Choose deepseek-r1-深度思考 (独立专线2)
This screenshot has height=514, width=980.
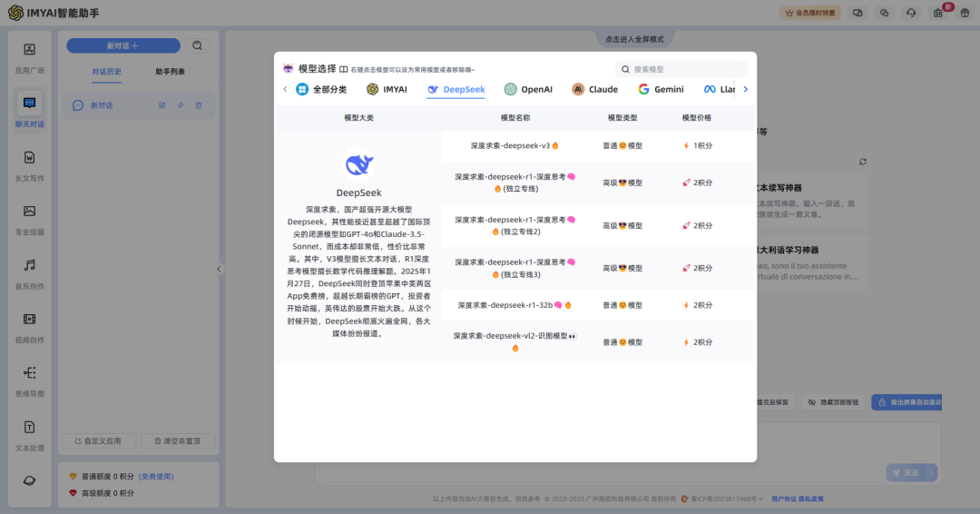click(514, 226)
